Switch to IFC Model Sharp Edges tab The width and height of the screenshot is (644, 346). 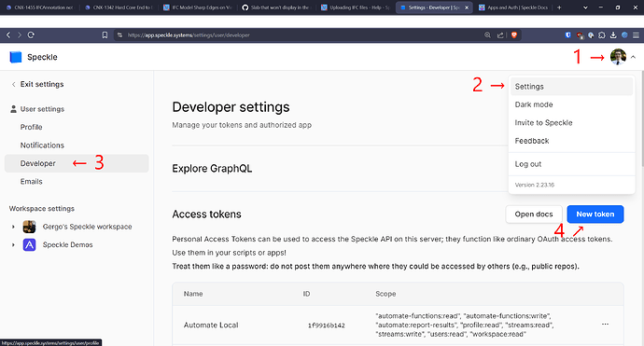tap(198, 7)
